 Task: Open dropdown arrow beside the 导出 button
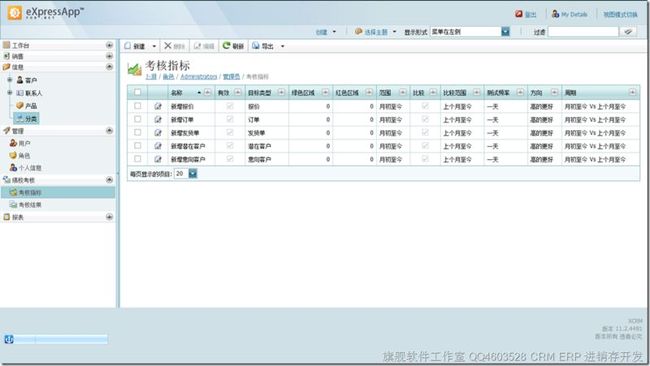[283, 46]
